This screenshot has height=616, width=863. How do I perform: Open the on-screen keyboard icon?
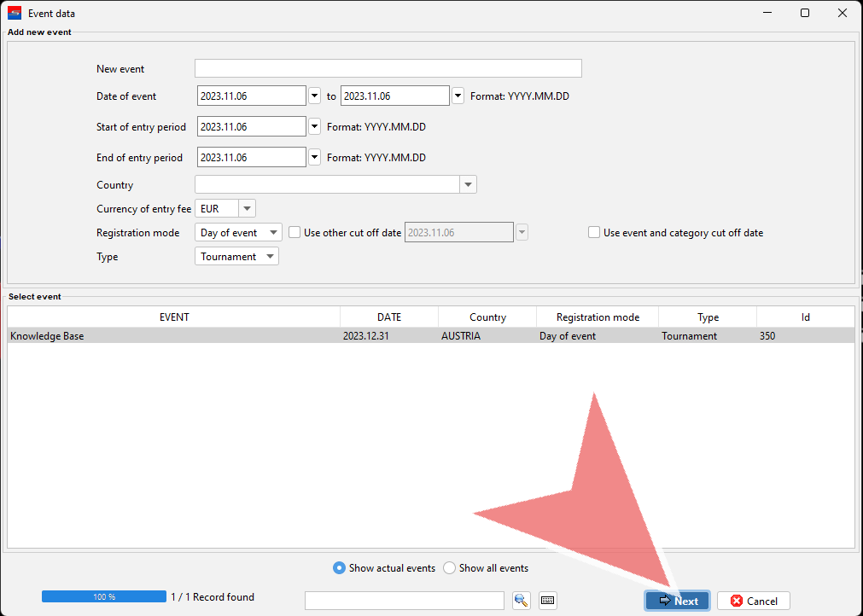[548, 600]
